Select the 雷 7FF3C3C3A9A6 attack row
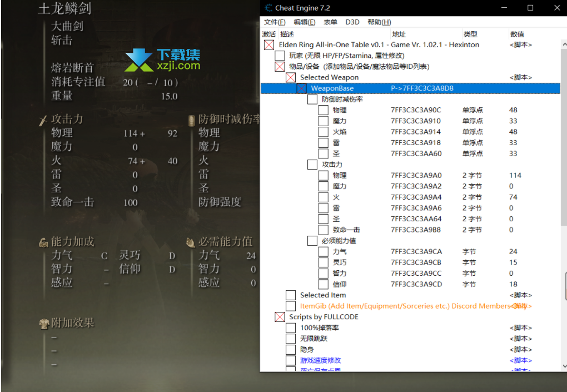The image size is (567, 392). (410, 208)
